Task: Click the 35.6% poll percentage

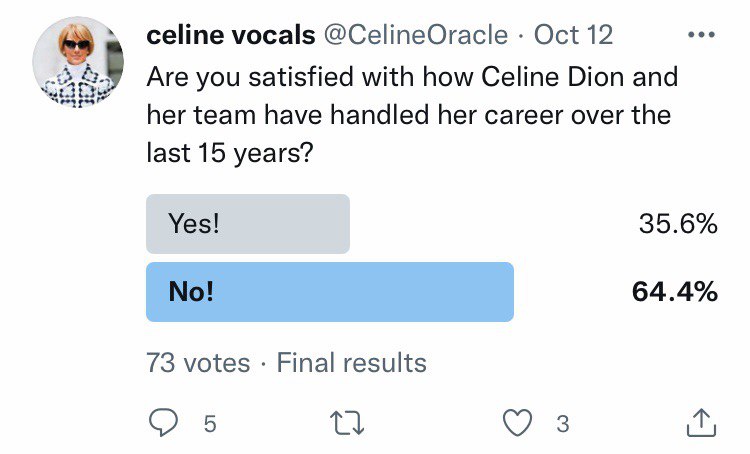Action: pos(677,224)
